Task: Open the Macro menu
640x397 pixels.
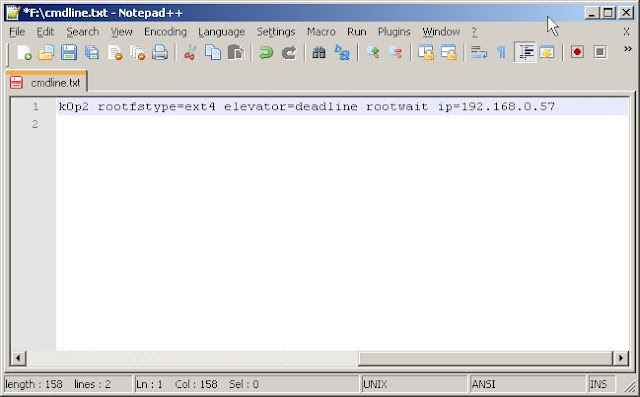Action: click(x=321, y=32)
